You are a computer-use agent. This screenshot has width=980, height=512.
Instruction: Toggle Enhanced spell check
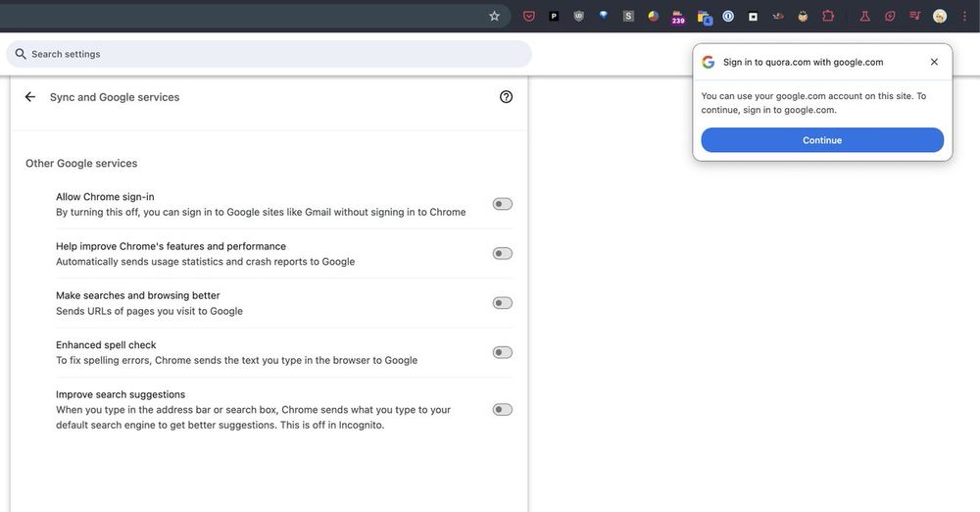503,352
